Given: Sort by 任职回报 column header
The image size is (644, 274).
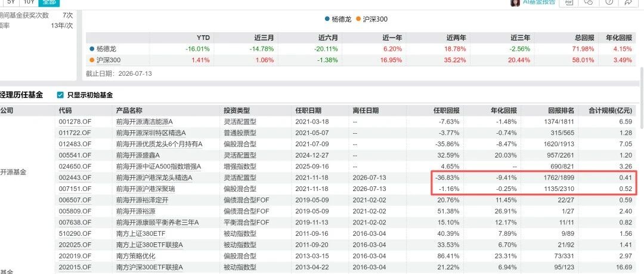Looking at the screenshot, I should [x=447, y=110].
